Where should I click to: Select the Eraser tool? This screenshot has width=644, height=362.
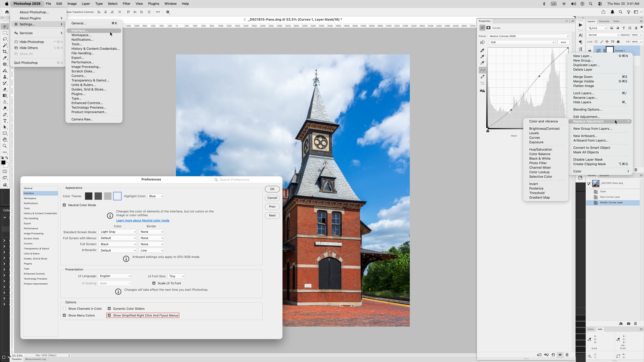[x=5, y=89]
